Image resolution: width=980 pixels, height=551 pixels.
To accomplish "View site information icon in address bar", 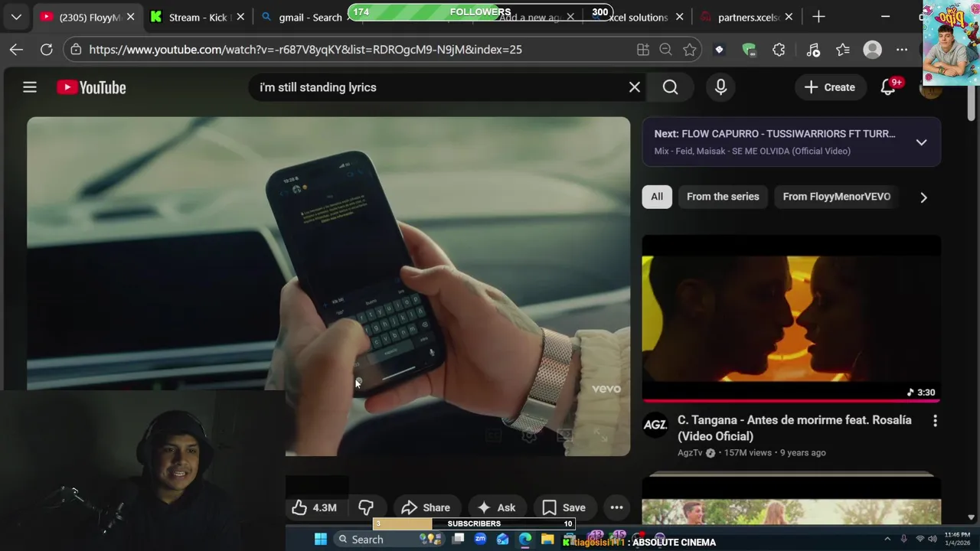I will (74, 50).
